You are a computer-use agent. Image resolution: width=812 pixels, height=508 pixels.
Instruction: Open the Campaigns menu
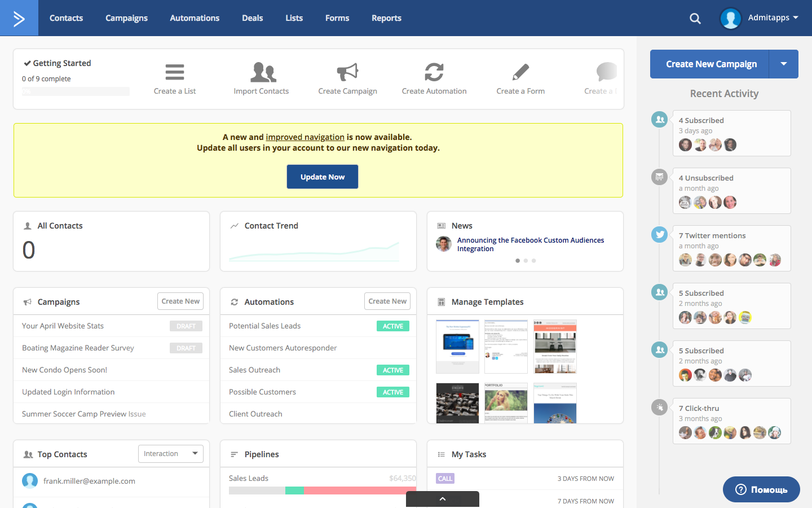pos(126,18)
